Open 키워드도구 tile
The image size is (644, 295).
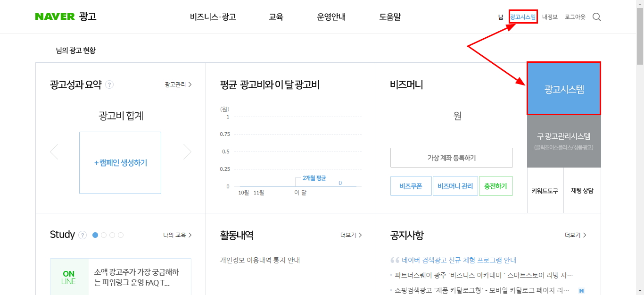[545, 191]
